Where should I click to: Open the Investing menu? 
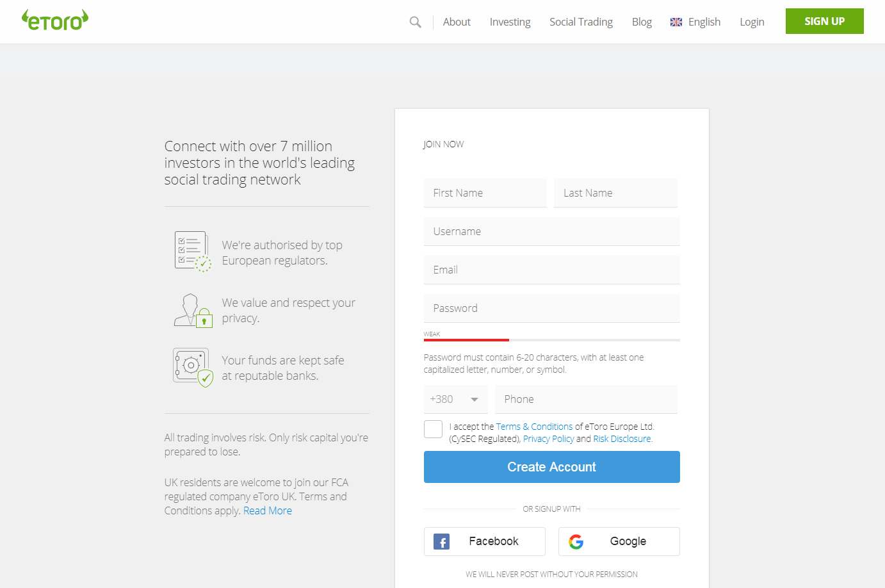click(510, 22)
